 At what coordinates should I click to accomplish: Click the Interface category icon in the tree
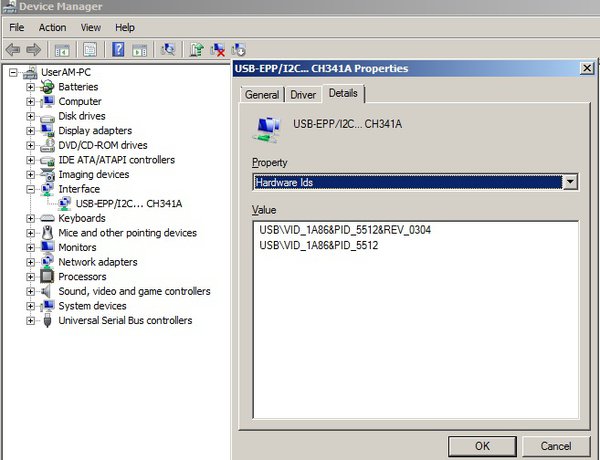tap(47, 189)
